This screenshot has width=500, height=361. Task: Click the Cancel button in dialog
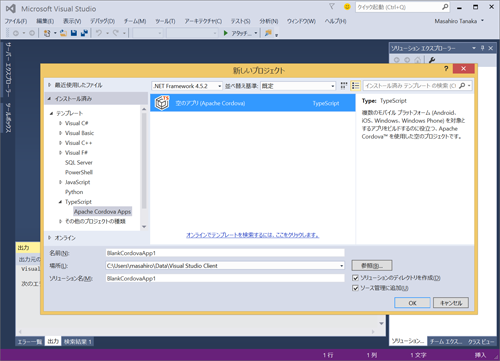tap(451, 303)
